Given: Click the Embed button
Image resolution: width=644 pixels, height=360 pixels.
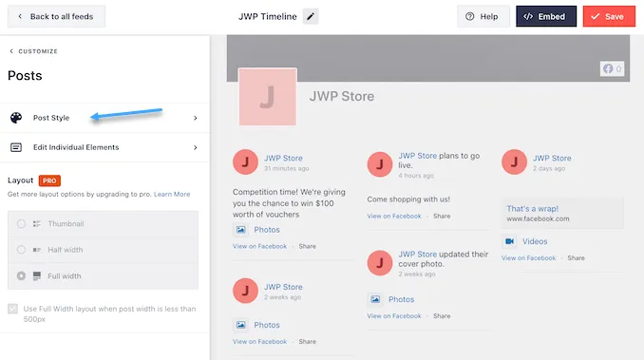Looking at the screenshot, I should [546, 16].
